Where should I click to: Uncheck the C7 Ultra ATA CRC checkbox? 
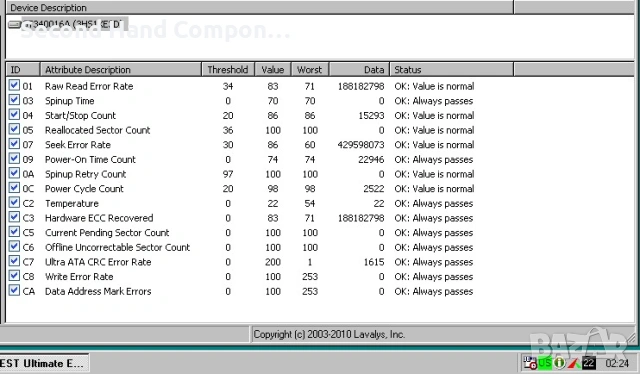tap(14, 261)
